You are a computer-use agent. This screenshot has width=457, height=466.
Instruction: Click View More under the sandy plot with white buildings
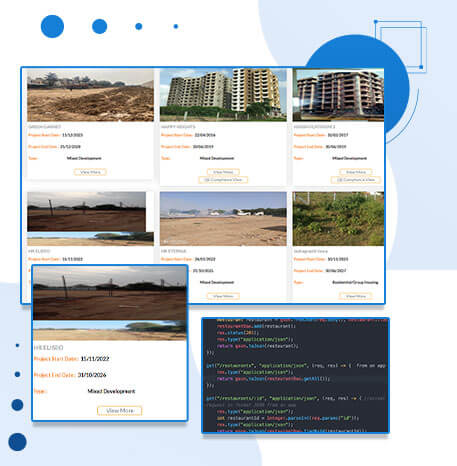pos(223,296)
